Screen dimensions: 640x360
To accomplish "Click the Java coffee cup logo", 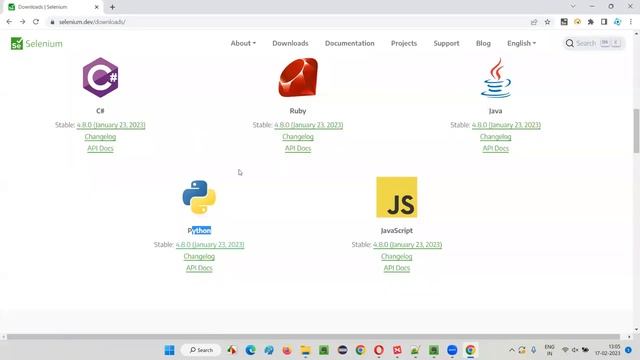I will pyautogui.click(x=496, y=78).
